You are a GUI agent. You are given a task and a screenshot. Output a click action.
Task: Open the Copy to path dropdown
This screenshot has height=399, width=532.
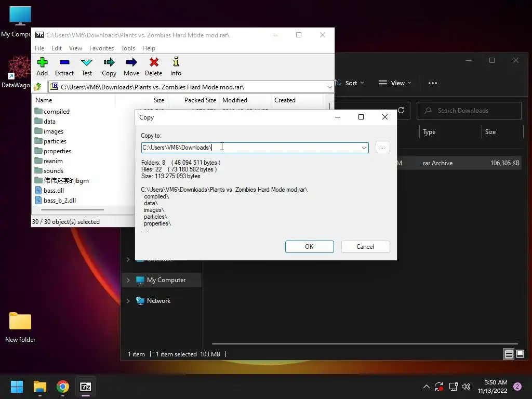pyautogui.click(x=364, y=148)
